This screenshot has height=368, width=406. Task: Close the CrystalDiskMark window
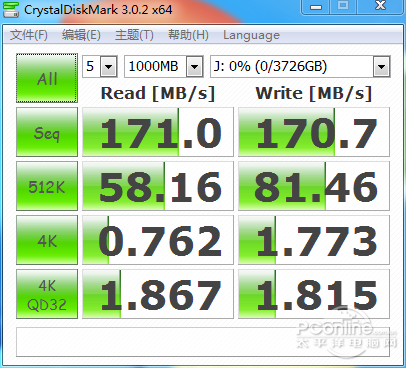click(x=380, y=7)
